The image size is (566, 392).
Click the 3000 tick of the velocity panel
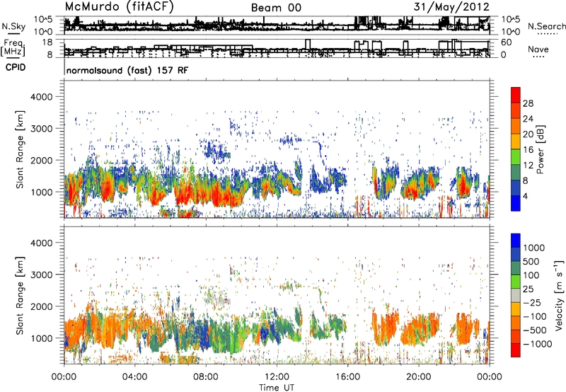[x=41, y=275]
